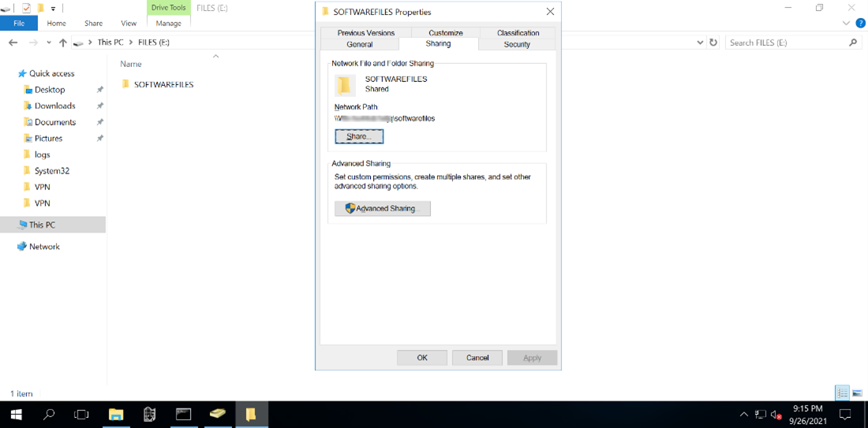Open Advanced Sharing settings
The width and height of the screenshot is (868, 428).
[383, 208]
